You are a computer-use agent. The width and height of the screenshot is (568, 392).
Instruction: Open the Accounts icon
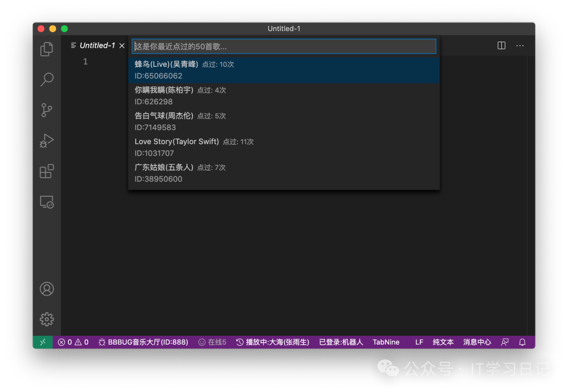click(47, 289)
